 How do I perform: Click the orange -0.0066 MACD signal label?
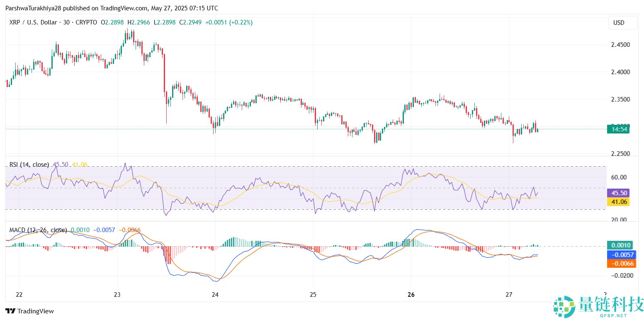[x=622, y=263]
